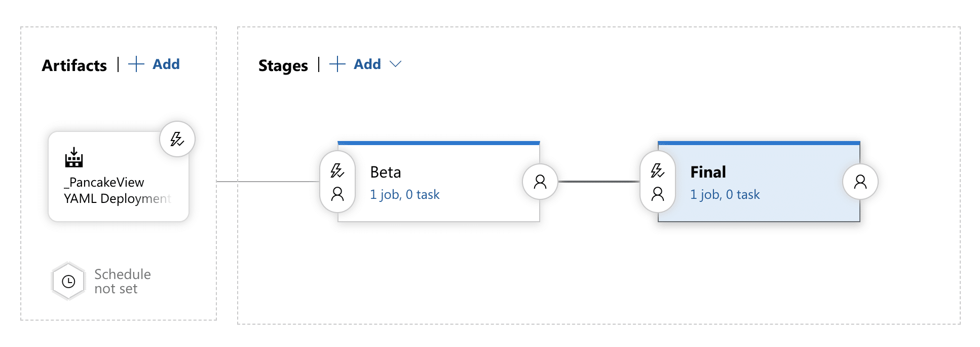Click Beta pre-deployment lightning trigger icon
This screenshot has height=347, width=980.
pos(337,170)
